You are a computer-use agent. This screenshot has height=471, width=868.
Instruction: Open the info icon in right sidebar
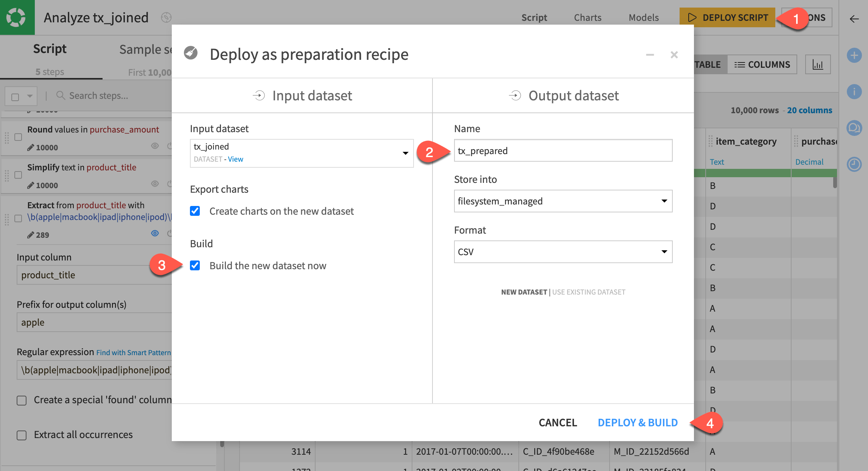coord(854,92)
